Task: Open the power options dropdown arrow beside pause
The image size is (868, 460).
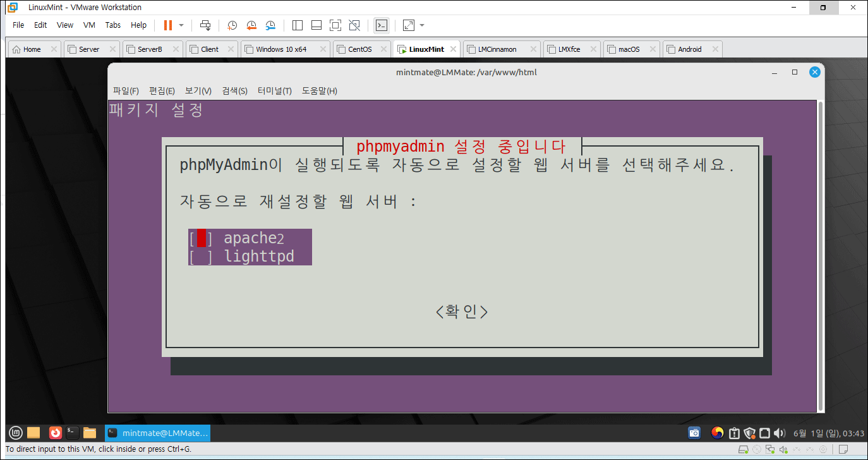Action: coord(181,25)
